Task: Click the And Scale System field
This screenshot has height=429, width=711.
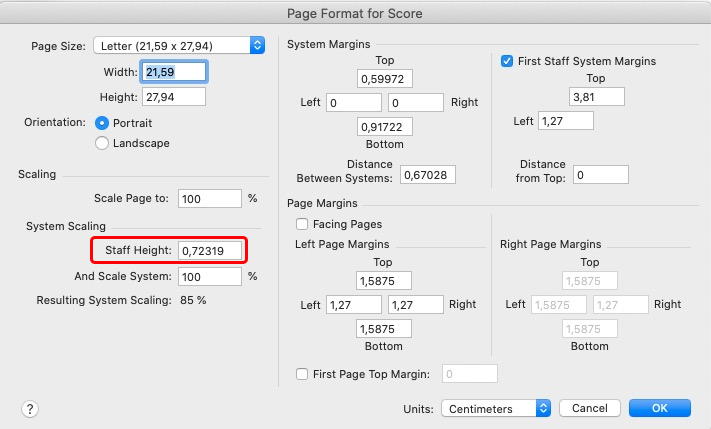Action: coord(209,276)
